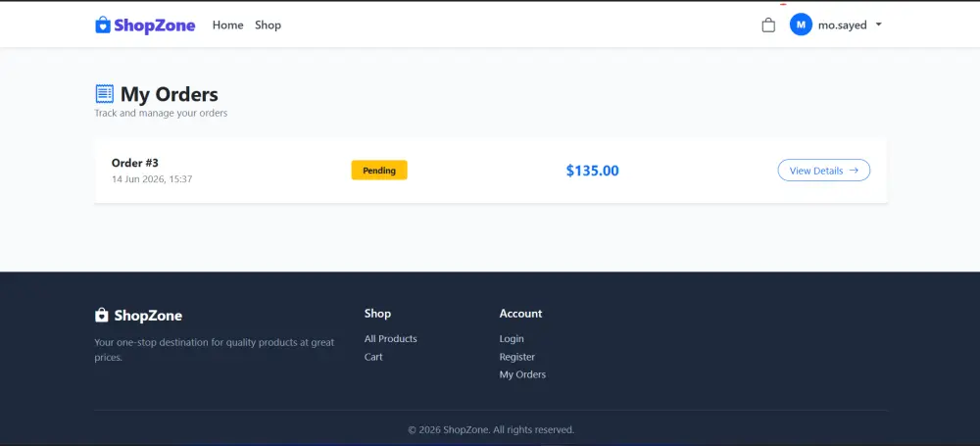Click the yellow Pending status badge

pyautogui.click(x=379, y=171)
